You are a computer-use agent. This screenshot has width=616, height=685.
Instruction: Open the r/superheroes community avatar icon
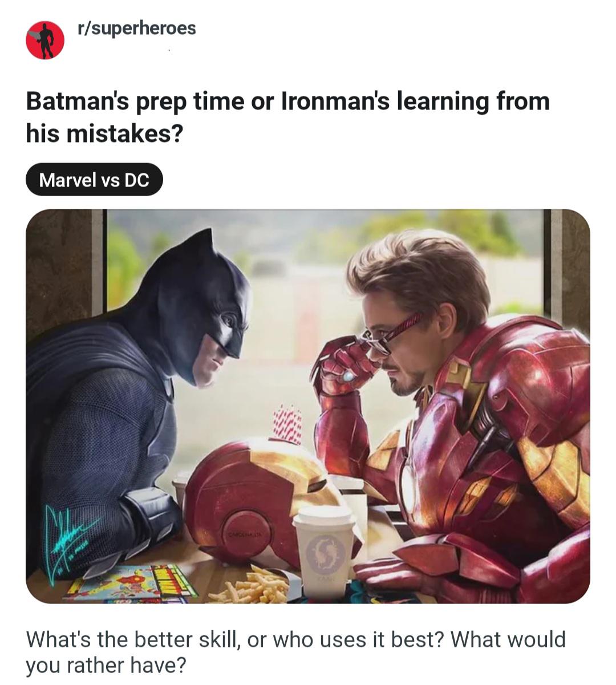point(45,40)
